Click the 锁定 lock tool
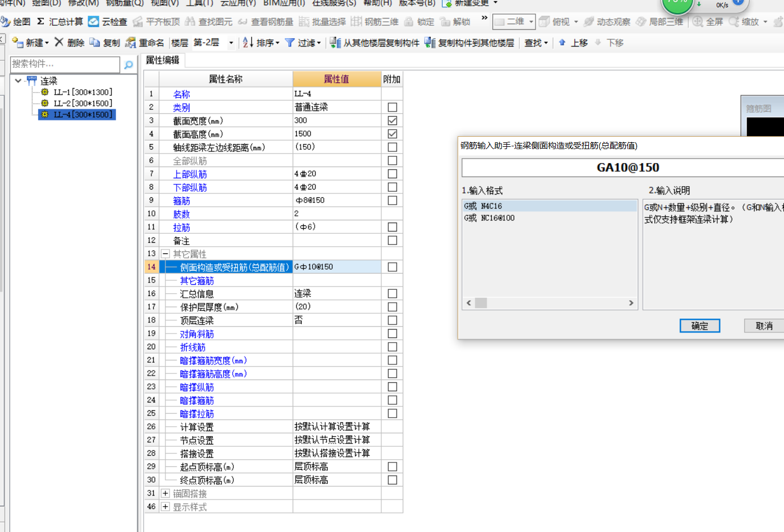 click(419, 22)
